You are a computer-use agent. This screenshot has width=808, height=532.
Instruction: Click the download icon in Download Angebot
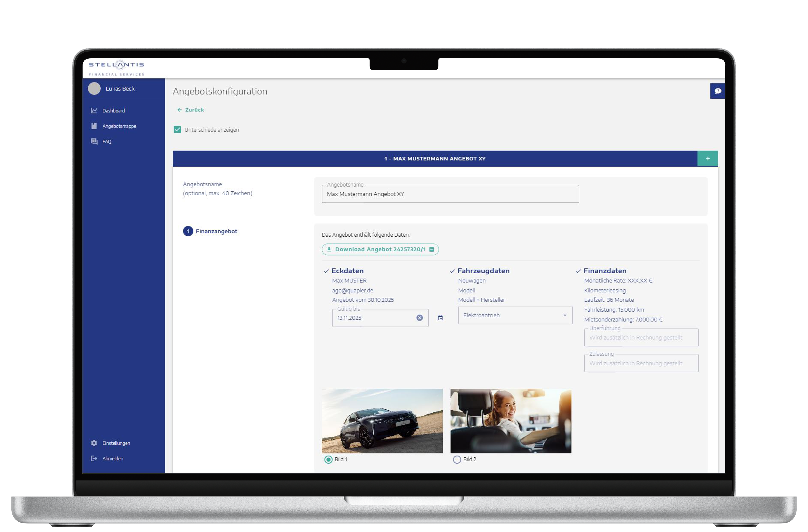pos(329,249)
